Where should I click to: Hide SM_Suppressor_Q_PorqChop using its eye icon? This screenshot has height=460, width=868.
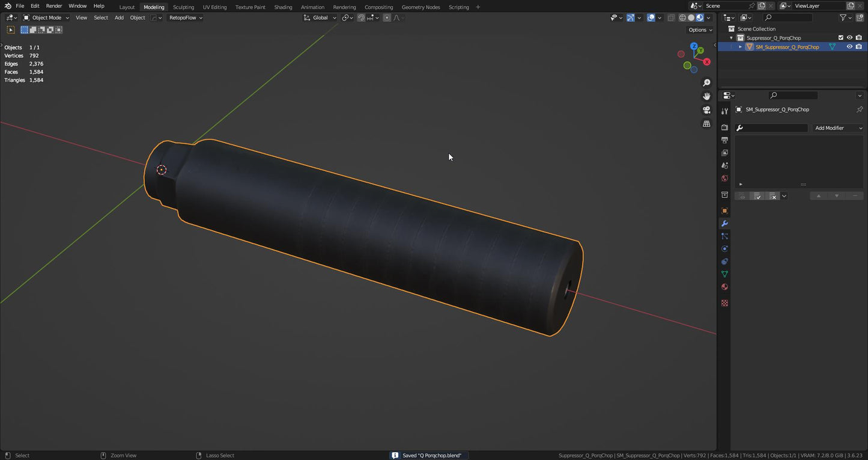tap(849, 47)
